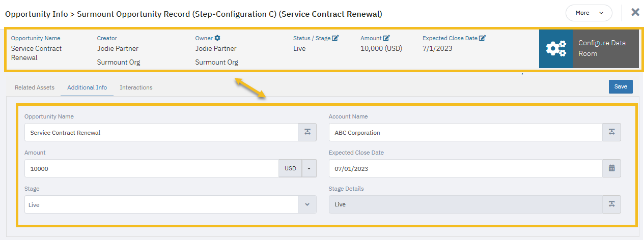Click 'Jodie Partner' under Owner

[x=216, y=49]
